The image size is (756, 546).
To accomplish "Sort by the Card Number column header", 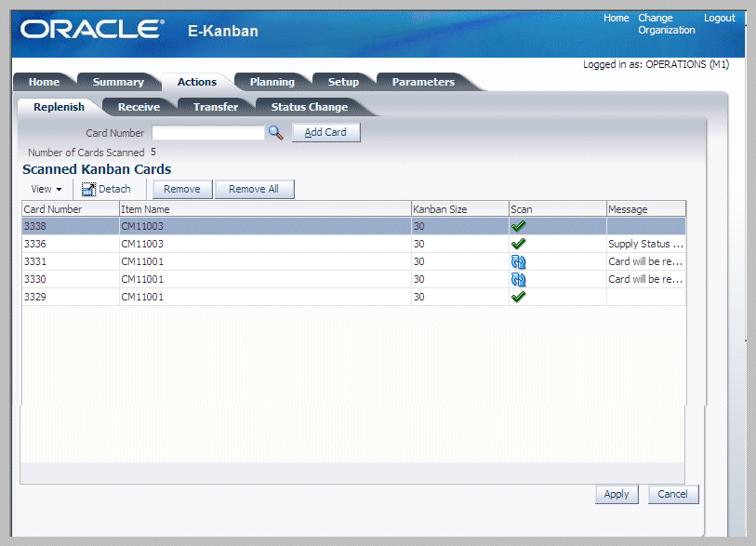I will 71,209.
